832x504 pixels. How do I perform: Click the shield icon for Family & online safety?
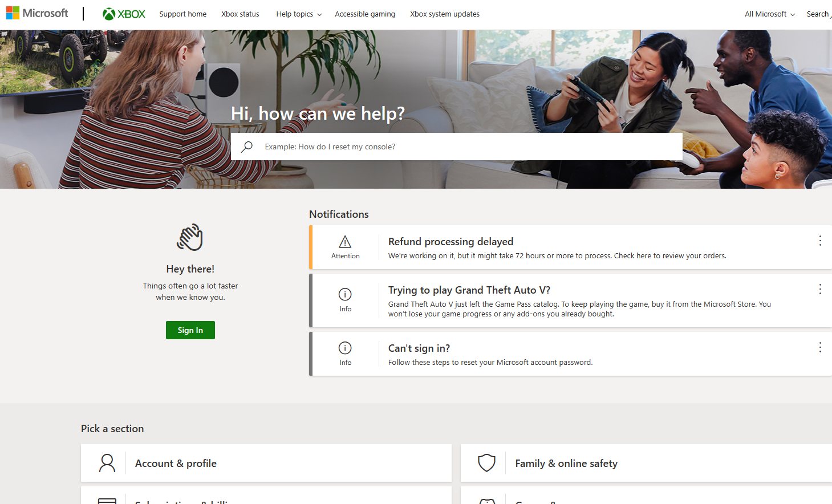(486, 463)
